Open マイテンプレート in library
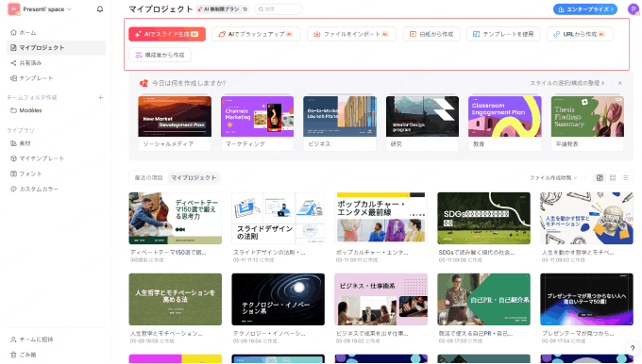 [56, 158]
